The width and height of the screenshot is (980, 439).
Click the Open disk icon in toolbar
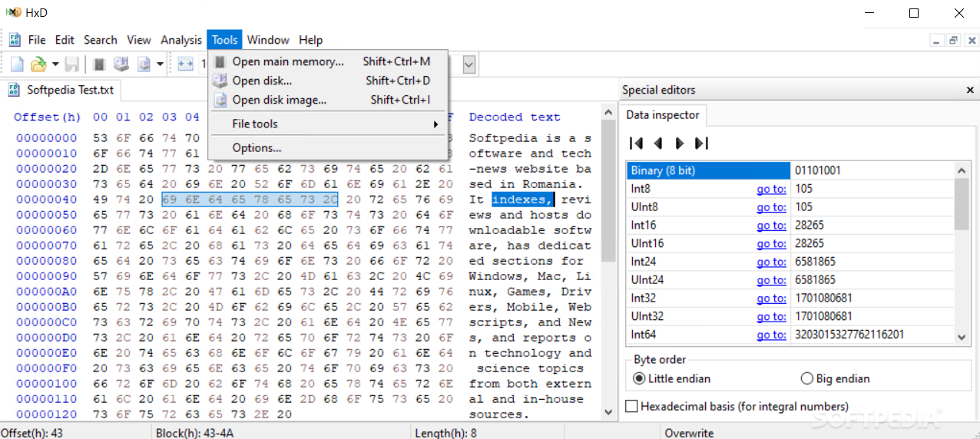121,64
